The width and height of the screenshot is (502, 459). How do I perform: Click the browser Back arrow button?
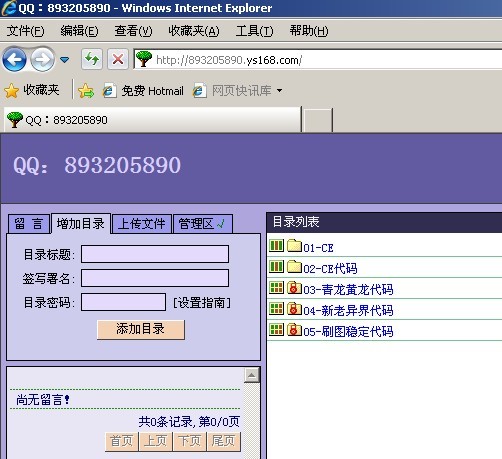(x=14, y=59)
